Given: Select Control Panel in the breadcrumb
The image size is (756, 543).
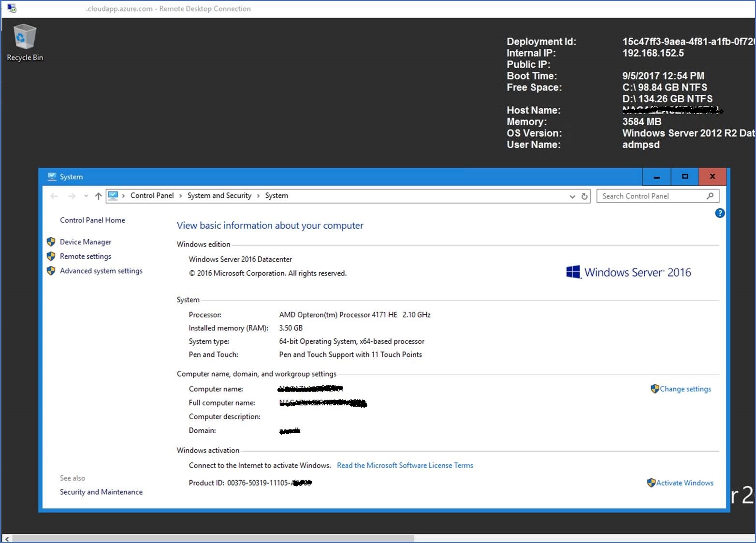Looking at the screenshot, I should tap(152, 196).
